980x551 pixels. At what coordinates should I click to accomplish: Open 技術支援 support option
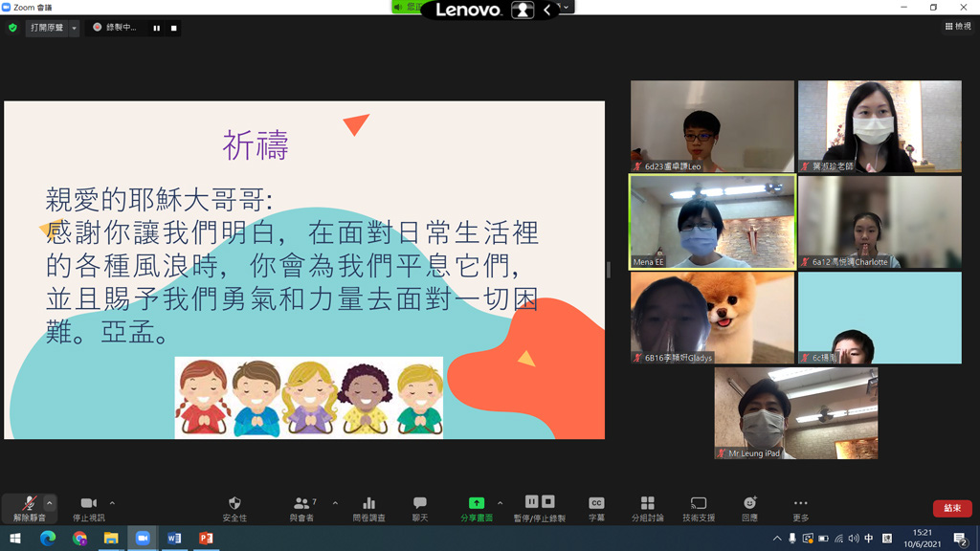(x=699, y=508)
